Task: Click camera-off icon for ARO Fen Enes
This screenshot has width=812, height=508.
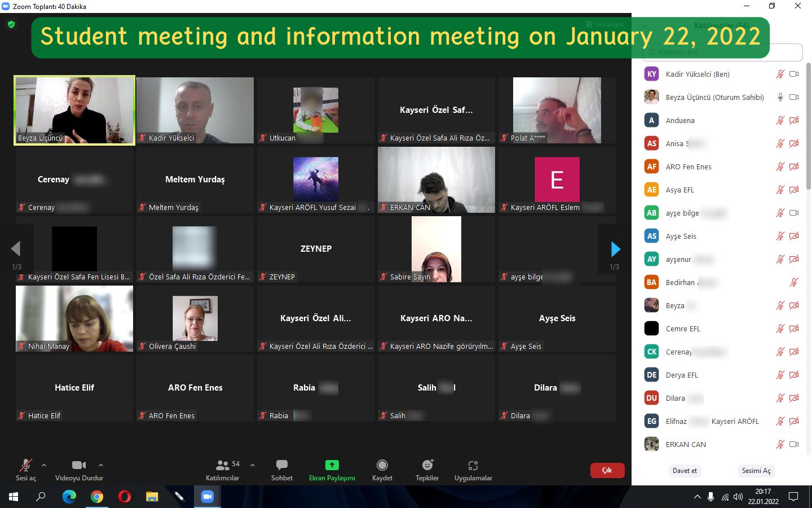Action: pyautogui.click(x=794, y=167)
